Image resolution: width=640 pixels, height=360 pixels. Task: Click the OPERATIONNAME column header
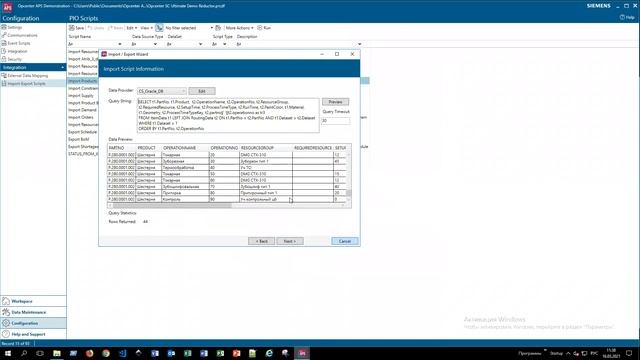(185, 148)
